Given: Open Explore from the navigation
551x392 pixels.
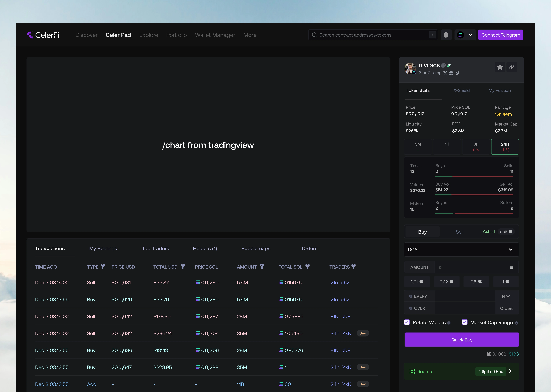Looking at the screenshot, I should pyautogui.click(x=149, y=35).
